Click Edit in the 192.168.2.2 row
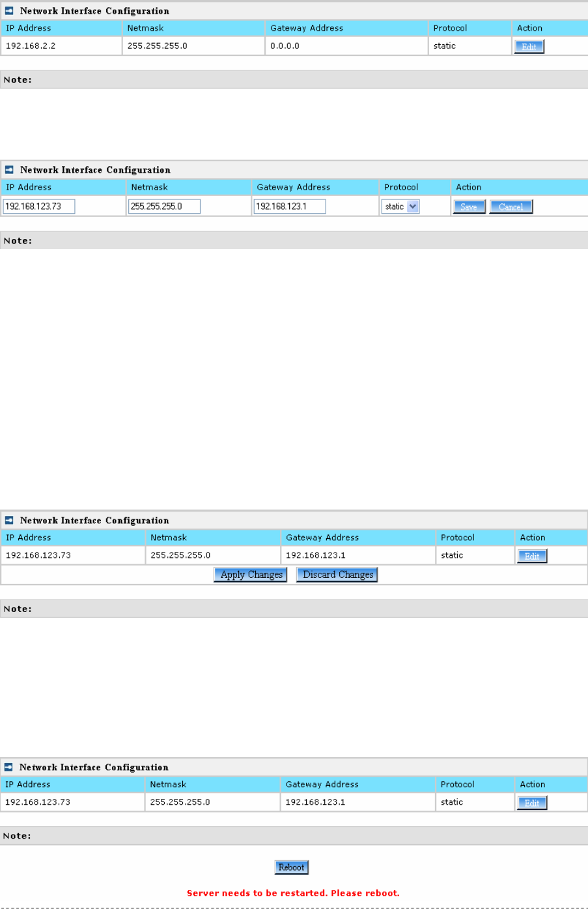588x909 pixels. click(x=529, y=47)
